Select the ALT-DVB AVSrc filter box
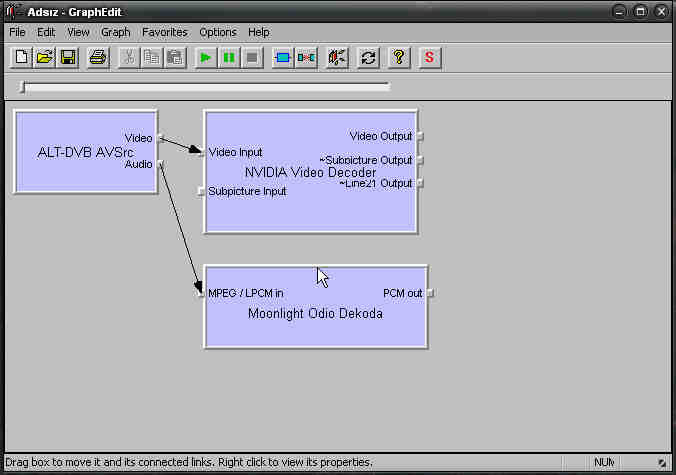Viewport: 676px width, 475px height. point(86,152)
